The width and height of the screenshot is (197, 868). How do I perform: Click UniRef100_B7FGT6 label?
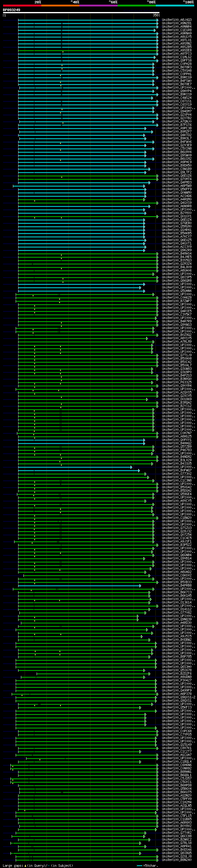click(177, 125)
